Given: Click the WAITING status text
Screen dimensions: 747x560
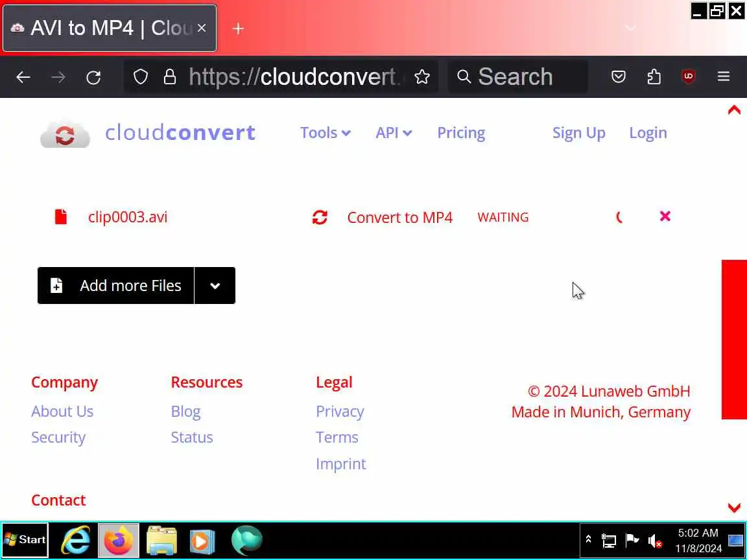Looking at the screenshot, I should coord(503,217).
